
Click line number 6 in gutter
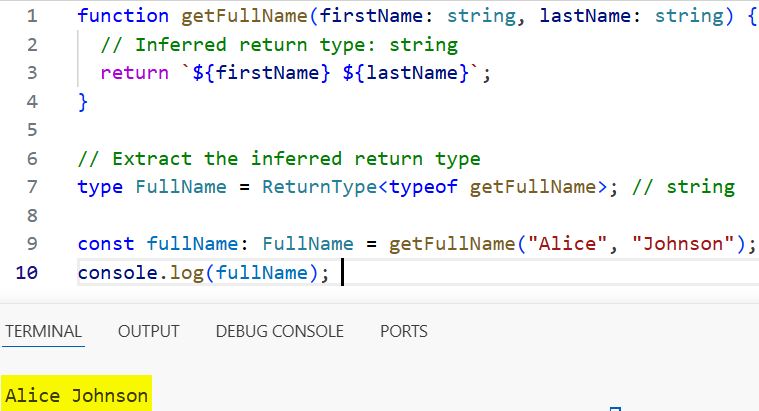[x=32, y=159]
